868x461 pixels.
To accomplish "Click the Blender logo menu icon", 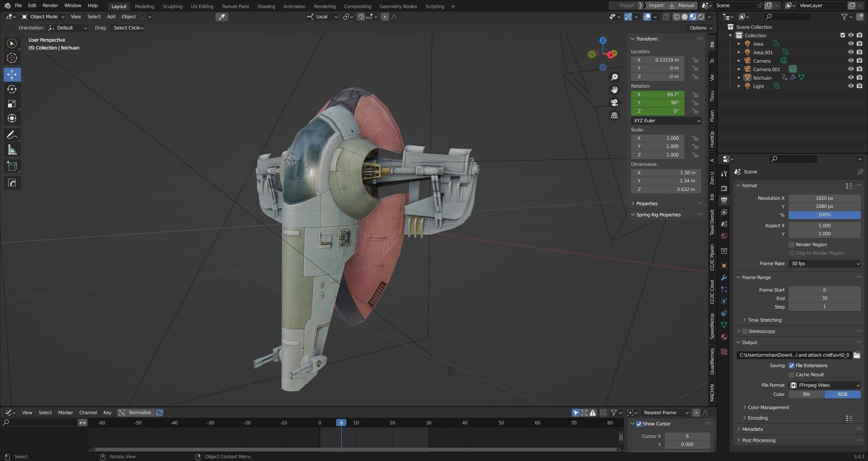I will tap(7, 6).
